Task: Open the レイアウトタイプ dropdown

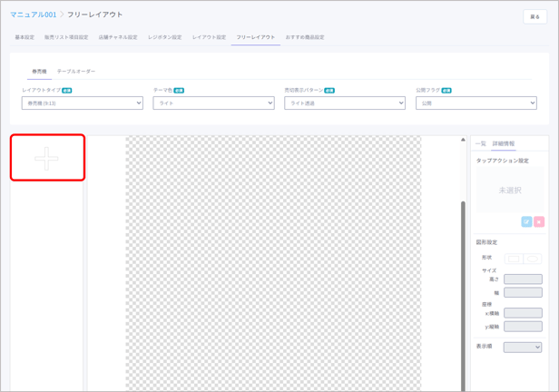Action: tap(83, 103)
